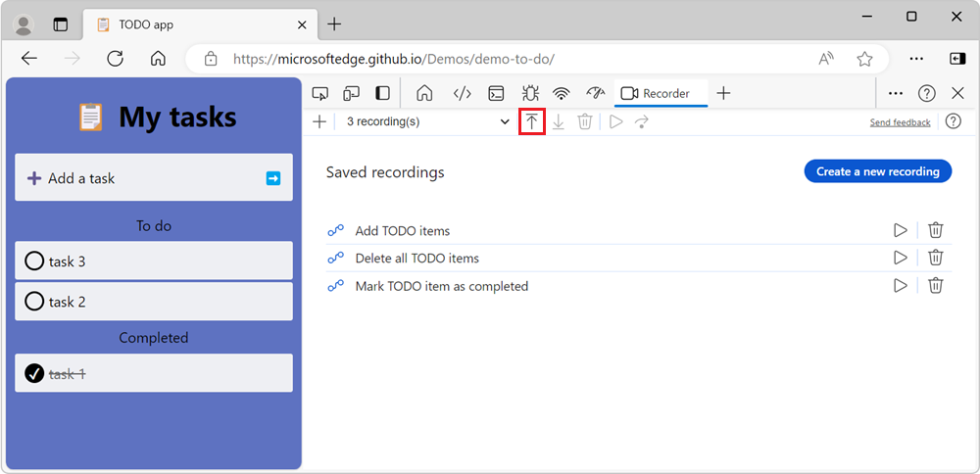Open the tab actions menu icon
Image resolution: width=980 pixels, height=474 pixels.
tap(60, 24)
